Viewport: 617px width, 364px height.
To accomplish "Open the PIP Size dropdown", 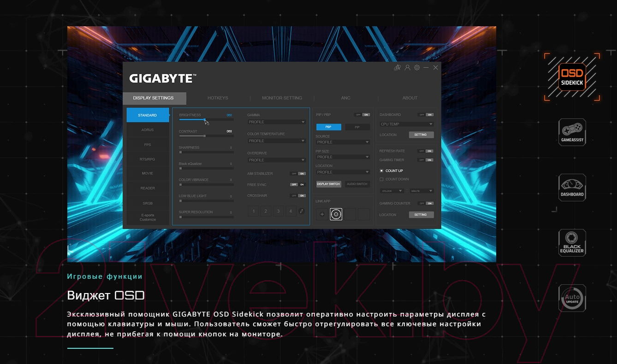I will point(343,157).
